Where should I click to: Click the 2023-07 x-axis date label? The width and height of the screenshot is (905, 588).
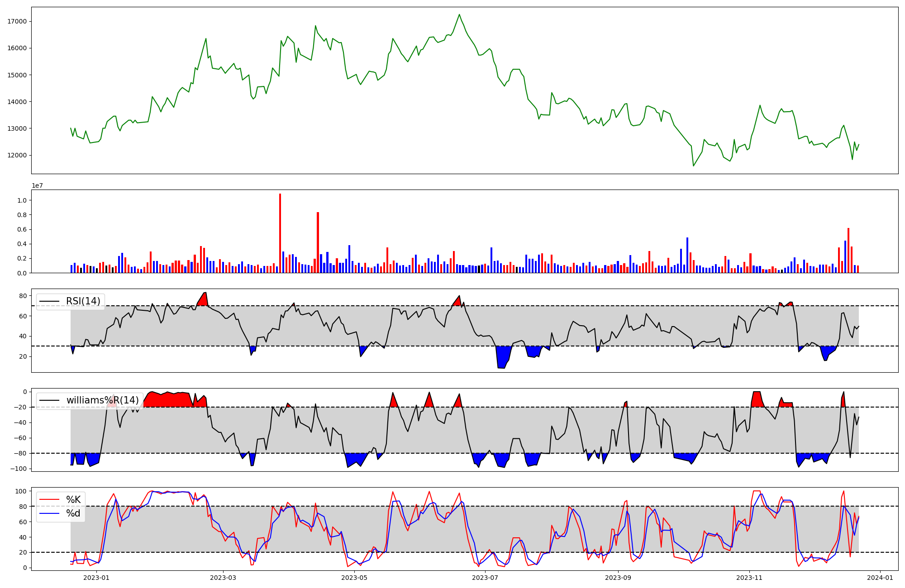(485, 578)
